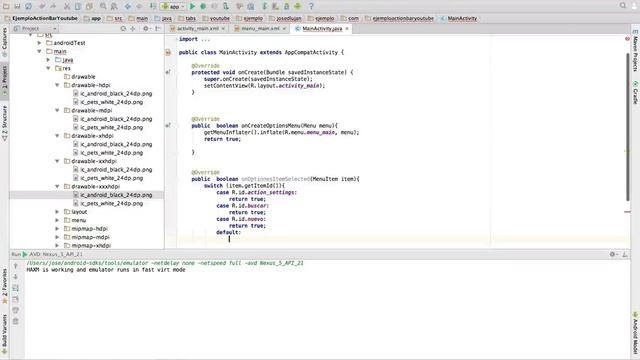
Task: Click the Undo arrow in toolbar
Action: coord(42,6)
